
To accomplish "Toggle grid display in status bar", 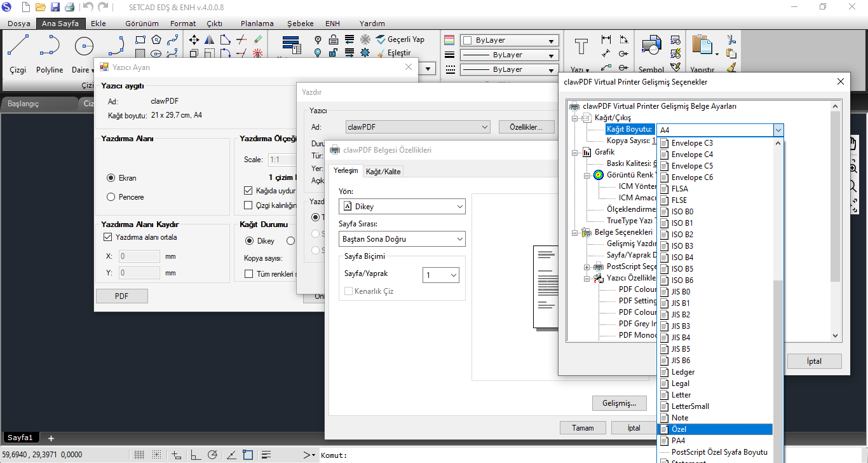I will (140, 455).
